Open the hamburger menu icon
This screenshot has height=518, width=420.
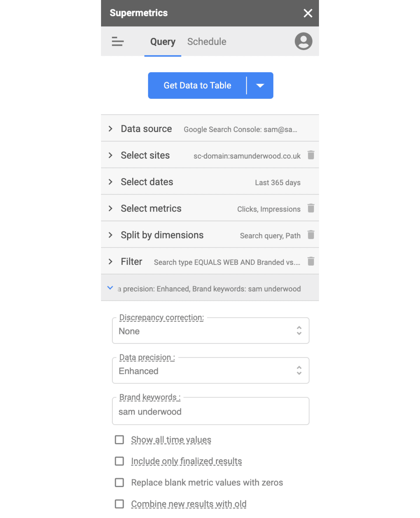click(x=118, y=41)
